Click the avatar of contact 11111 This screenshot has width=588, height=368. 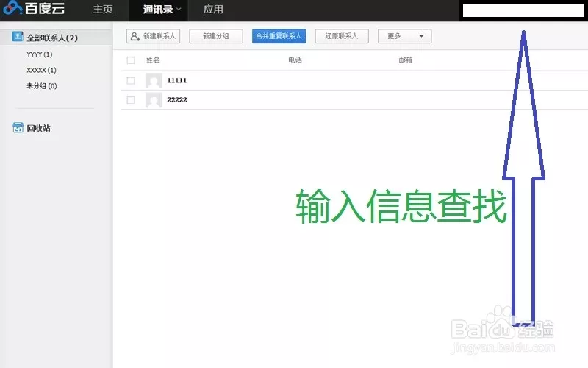(154, 80)
